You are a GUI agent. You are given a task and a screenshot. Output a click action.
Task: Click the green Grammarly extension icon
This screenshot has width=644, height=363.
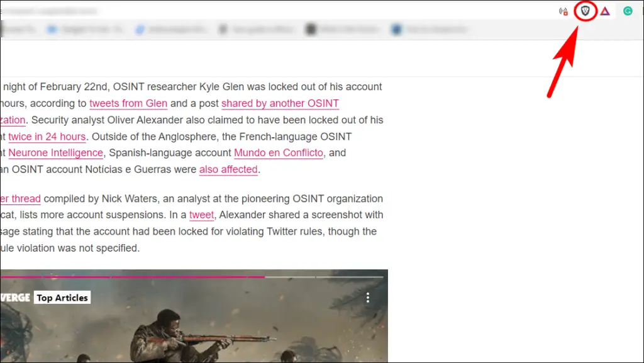[628, 11]
